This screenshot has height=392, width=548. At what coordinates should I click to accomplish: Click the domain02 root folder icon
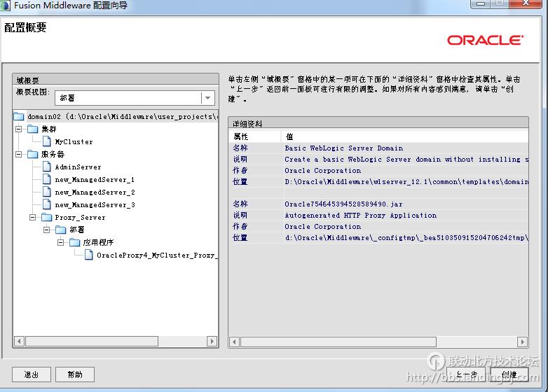tap(19, 116)
